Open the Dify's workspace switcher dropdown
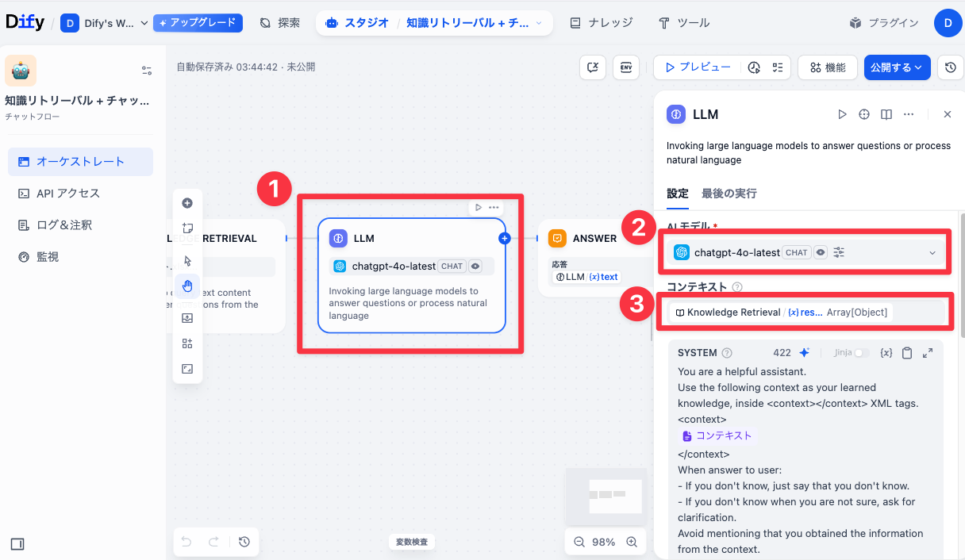This screenshot has width=965, height=560. [105, 23]
